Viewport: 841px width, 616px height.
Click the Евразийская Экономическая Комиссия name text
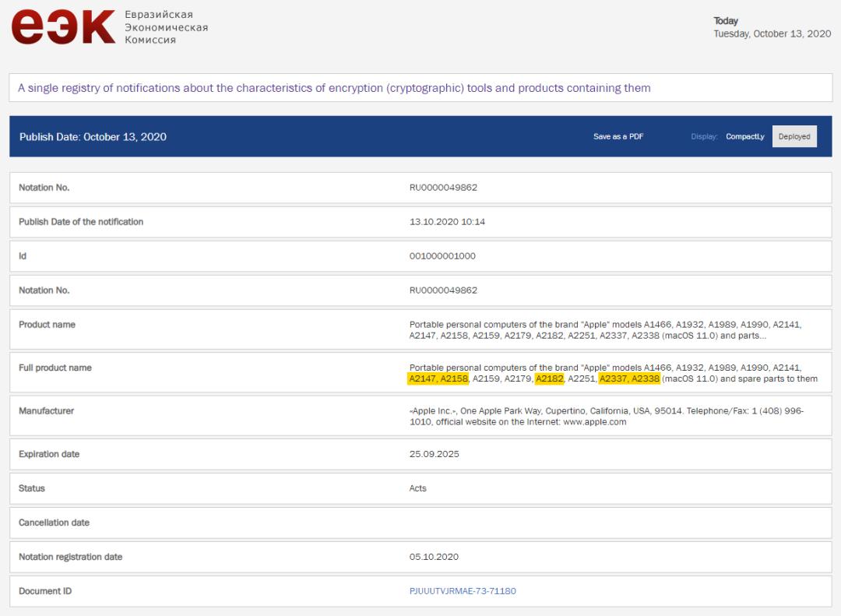[x=166, y=27]
